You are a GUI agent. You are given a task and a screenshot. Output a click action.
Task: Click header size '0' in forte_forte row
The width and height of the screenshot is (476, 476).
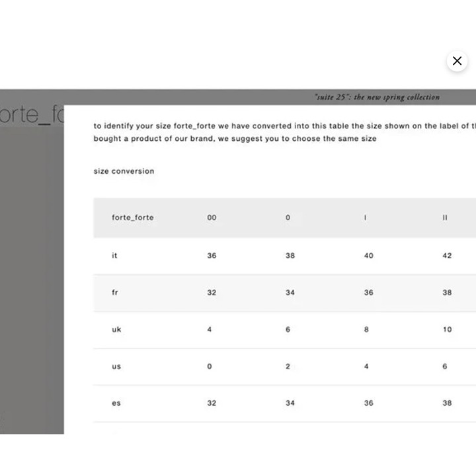(288, 218)
